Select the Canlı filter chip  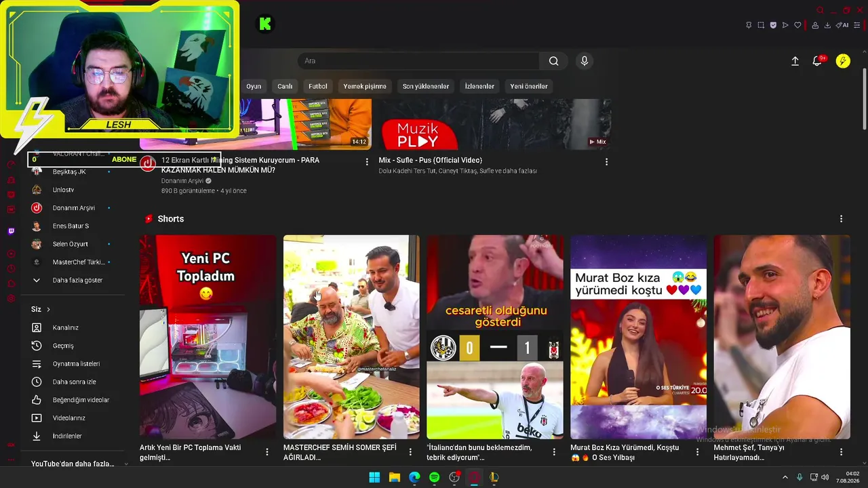(x=285, y=86)
